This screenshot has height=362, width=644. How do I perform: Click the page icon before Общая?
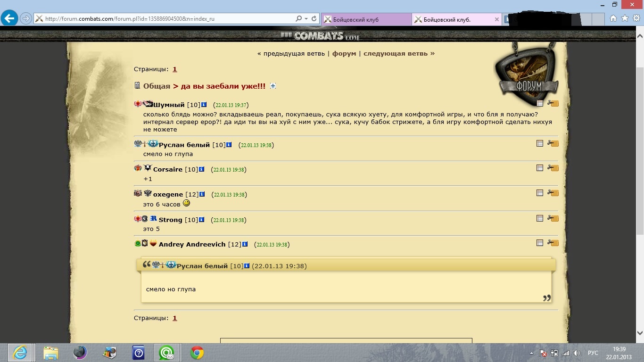point(137,85)
